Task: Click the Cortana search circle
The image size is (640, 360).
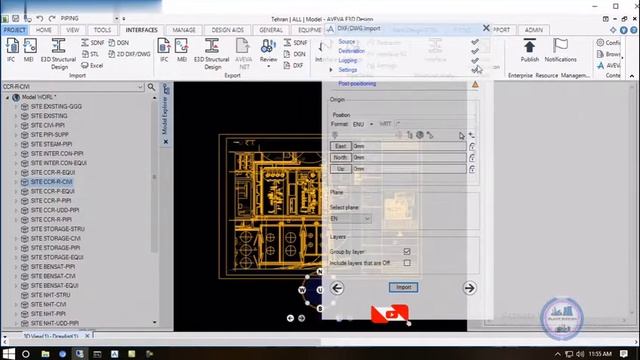Action: [x=26, y=354]
